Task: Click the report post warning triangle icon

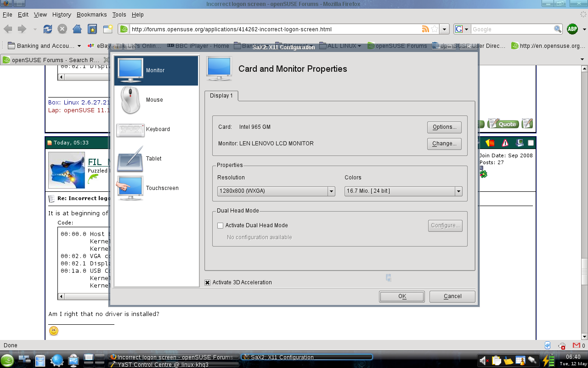Action: (x=505, y=143)
